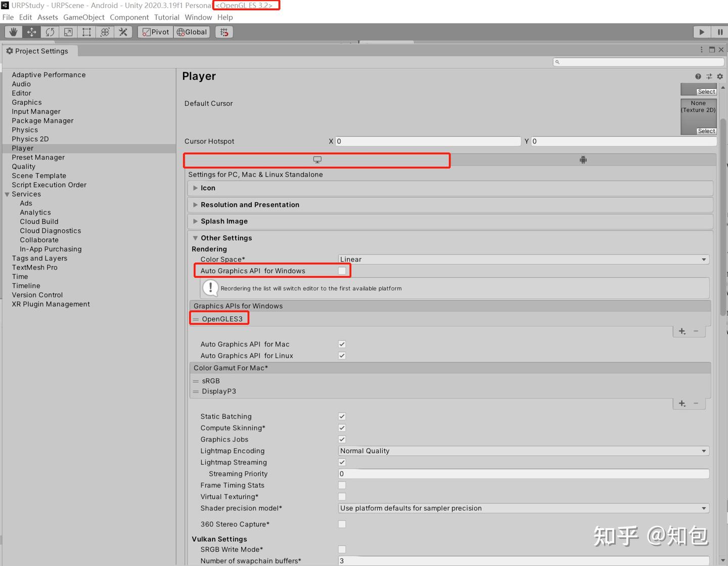This screenshot has width=728, height=566.
Task: Enable 360 Stereo Capture checkbox
Action: [342, 524]
